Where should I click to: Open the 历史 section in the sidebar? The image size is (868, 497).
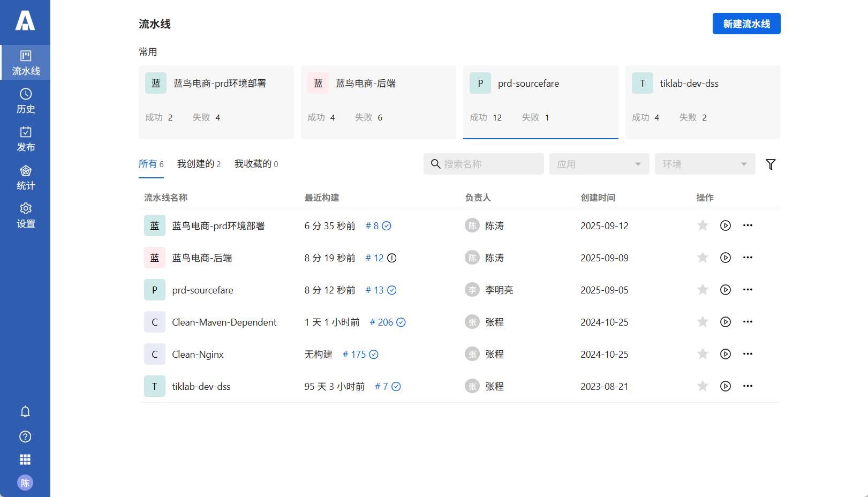25,101
